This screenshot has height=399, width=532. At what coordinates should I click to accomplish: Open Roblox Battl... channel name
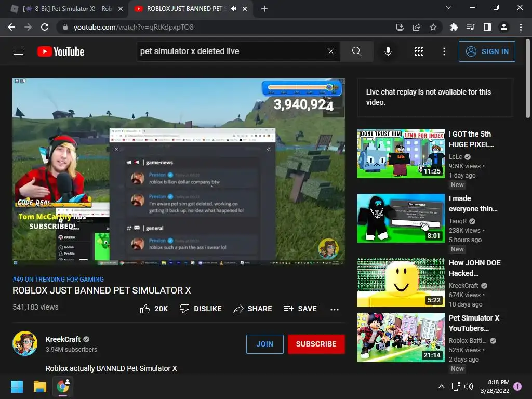point(468,341)
